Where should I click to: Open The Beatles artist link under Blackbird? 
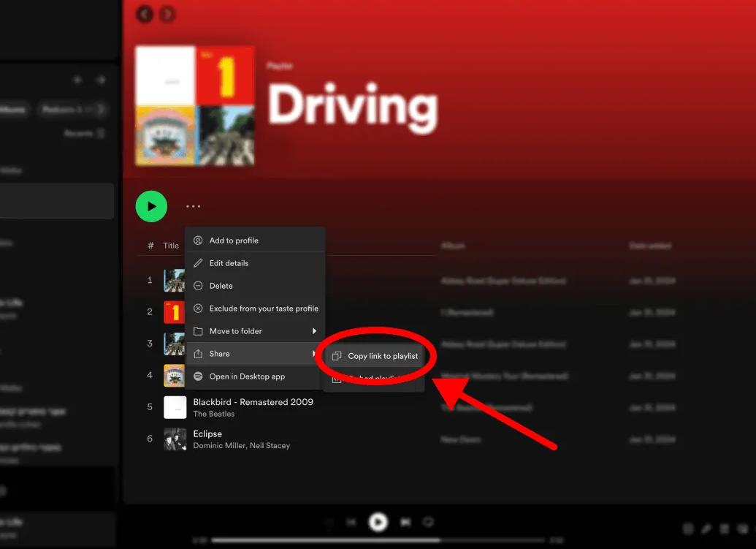tap(213, 414)
